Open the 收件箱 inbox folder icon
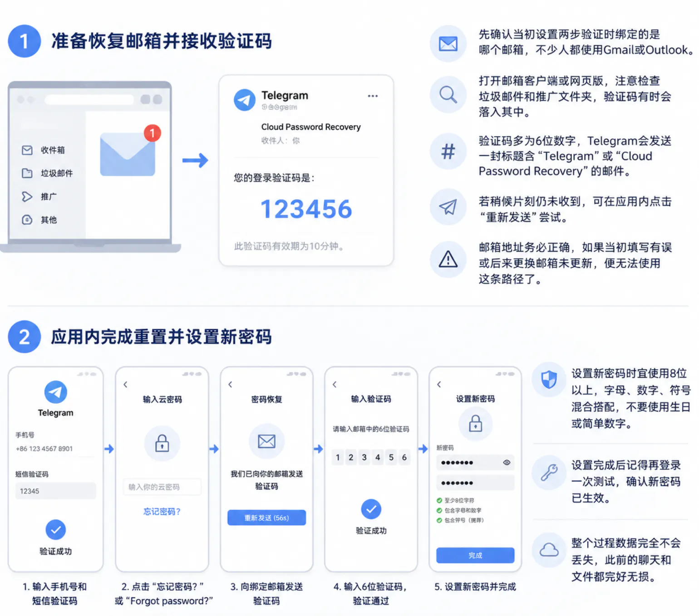699x616 pixels. click(27, 150)
